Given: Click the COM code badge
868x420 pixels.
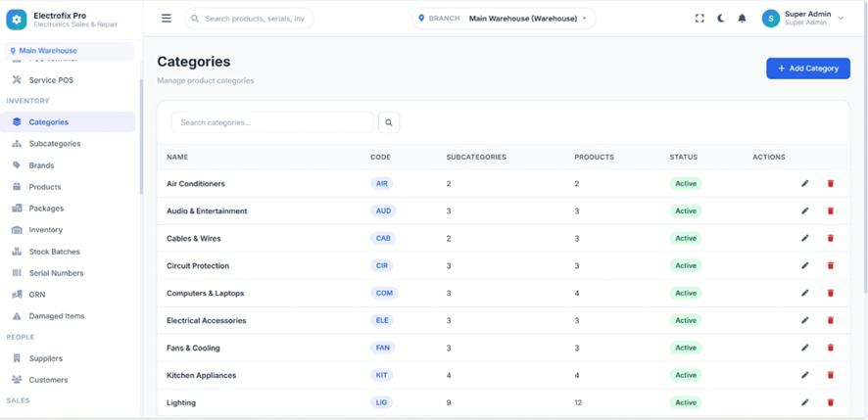Looking at the screenshot, I should click(384, 294).
